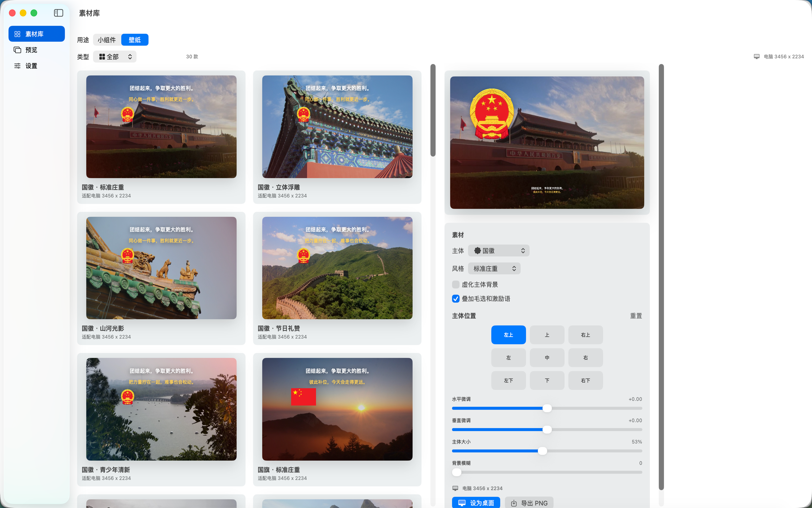Switch usage to 壁纸
The height and width of the screenshot is (508, 812).
pyautogui.click(x=134, y=40)
